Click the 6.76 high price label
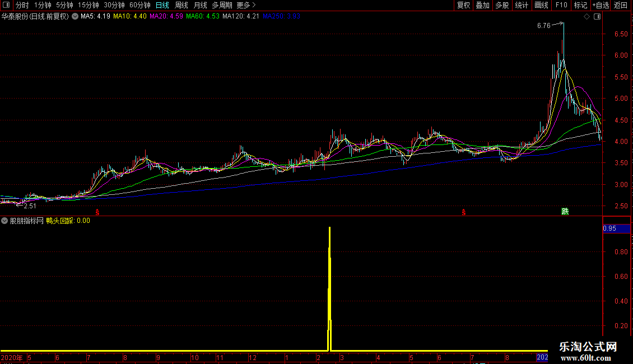This screenshot has height=364, width=633. pos(544,26)
